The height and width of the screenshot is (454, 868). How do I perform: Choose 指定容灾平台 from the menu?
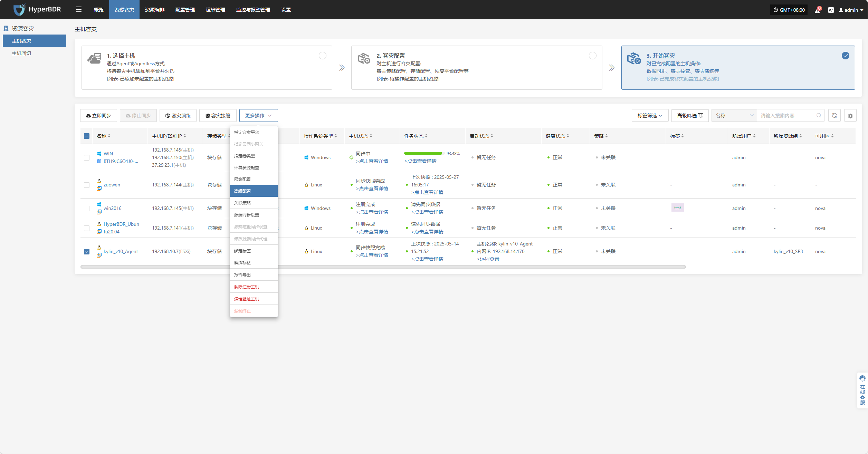pyautogui.click(x=254, y=132)
